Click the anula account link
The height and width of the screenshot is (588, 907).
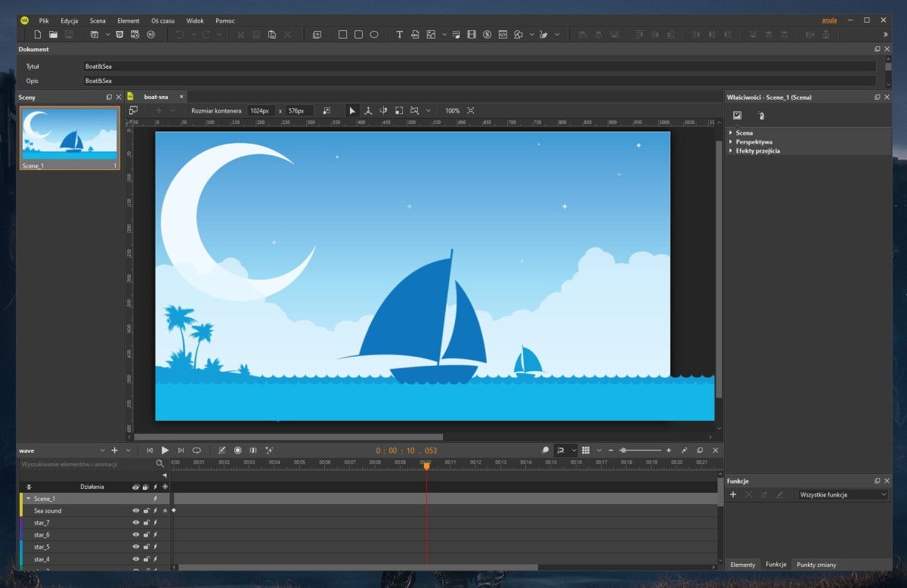point(829,20)
